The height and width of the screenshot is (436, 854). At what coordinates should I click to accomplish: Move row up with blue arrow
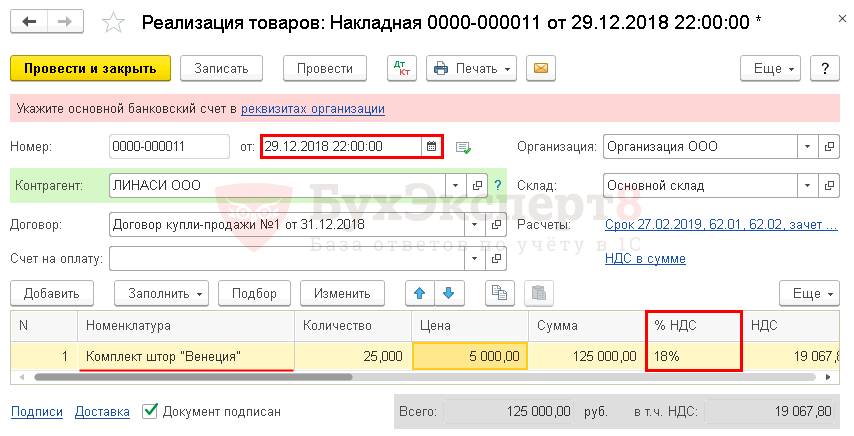[x=420, y=293]
